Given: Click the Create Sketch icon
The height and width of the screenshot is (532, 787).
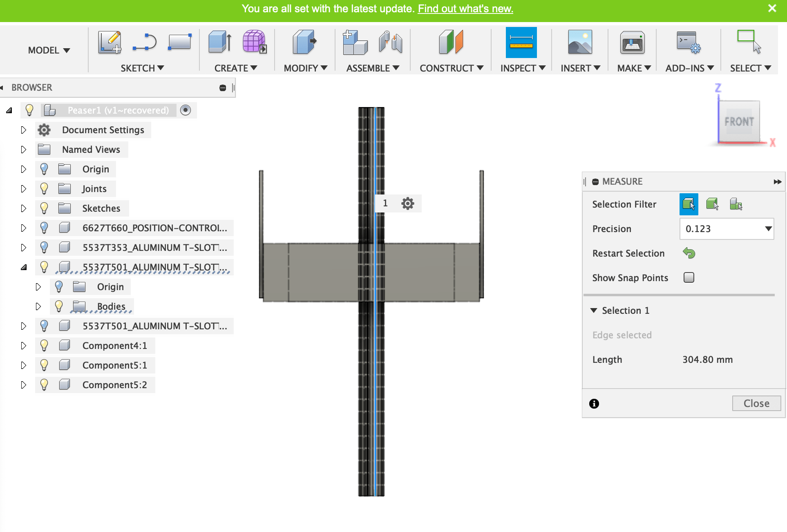Looking at the screenshot, I should 110,42.
